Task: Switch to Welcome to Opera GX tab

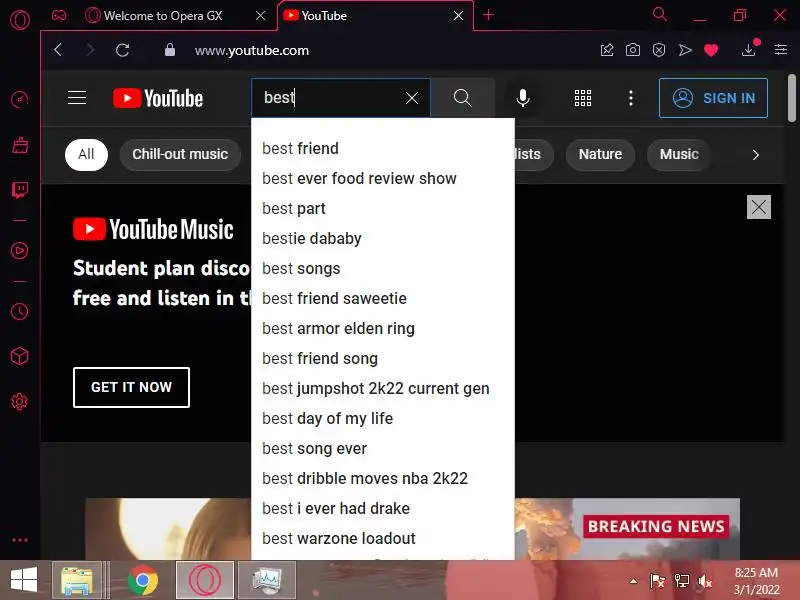Action: pyautogui.click(x=163, y=16)
